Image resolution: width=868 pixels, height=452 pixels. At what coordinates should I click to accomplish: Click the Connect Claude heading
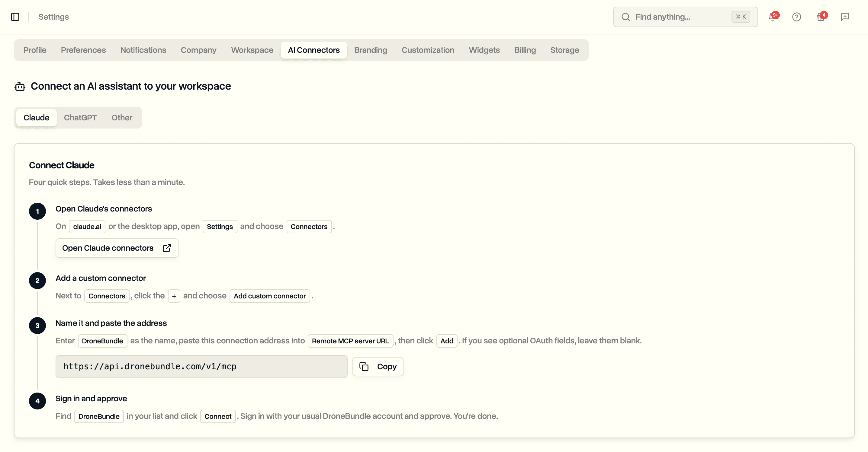tap(62, 165)
